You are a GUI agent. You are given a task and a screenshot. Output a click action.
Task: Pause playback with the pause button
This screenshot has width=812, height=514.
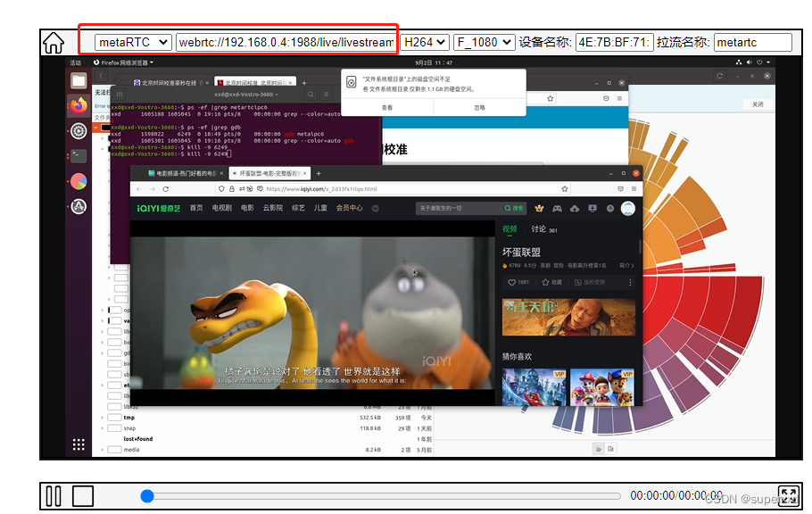(54, 496)
